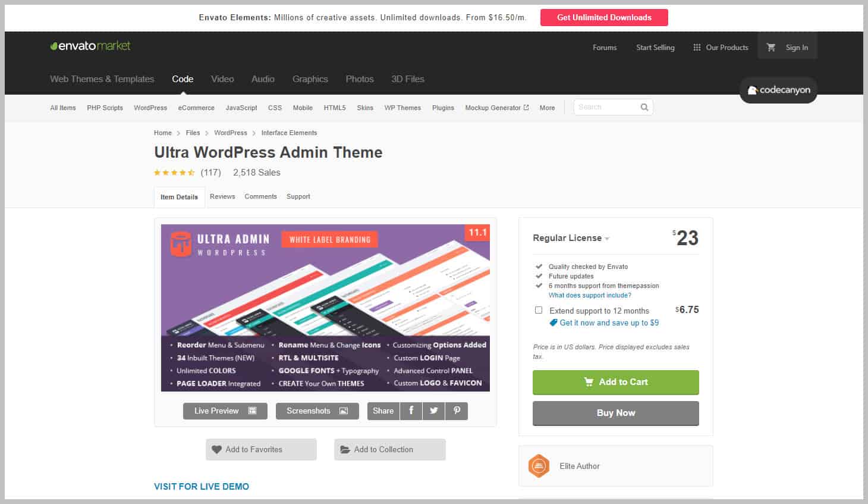Expand the Regular License dropdown

pyautogui.click(x=571, y=238)
